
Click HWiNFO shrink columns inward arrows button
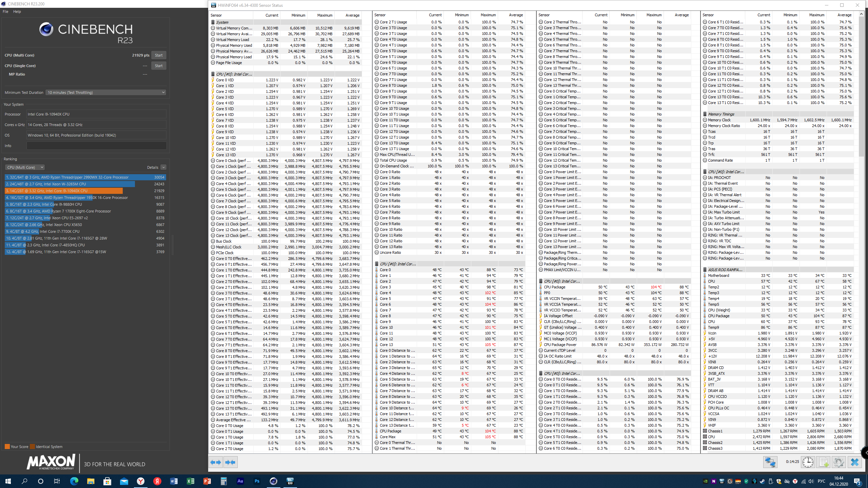coord(231,462)
